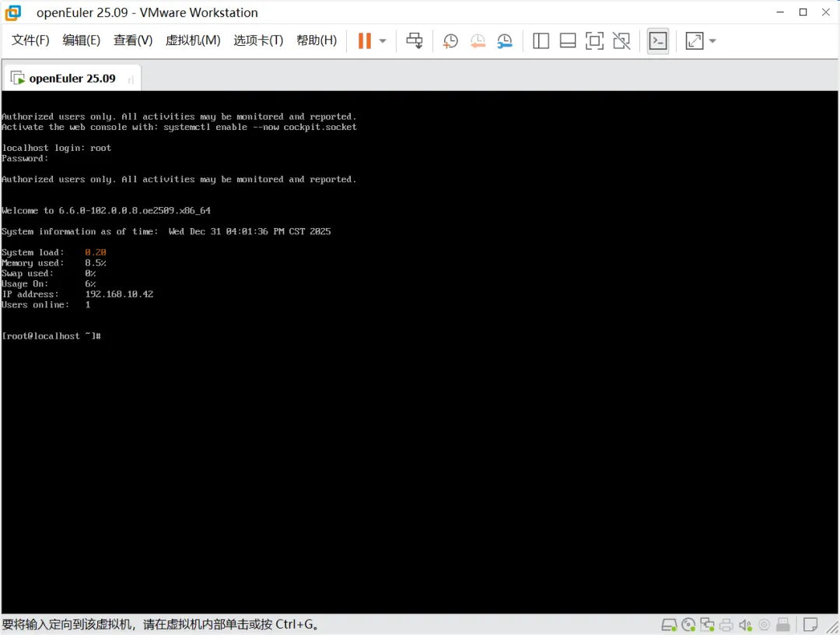Open the 选项卡(T) menu

coord(258,40)
